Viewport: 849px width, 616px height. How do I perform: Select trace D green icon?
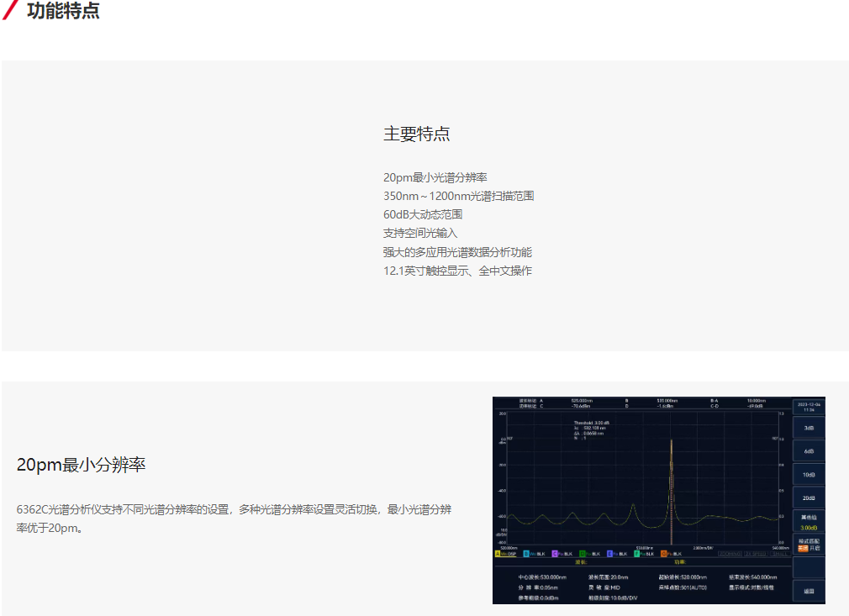(x=582, y=554)
